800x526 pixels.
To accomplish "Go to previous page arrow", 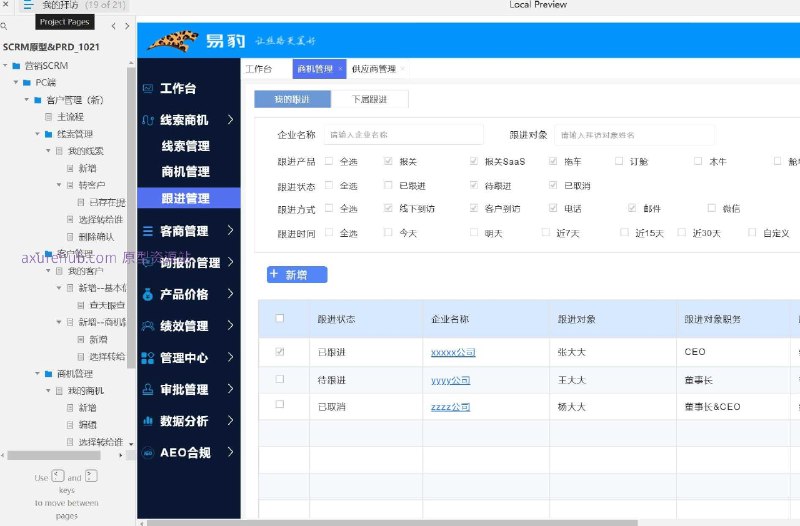I will pyautogui.click(x=113, y=26).
